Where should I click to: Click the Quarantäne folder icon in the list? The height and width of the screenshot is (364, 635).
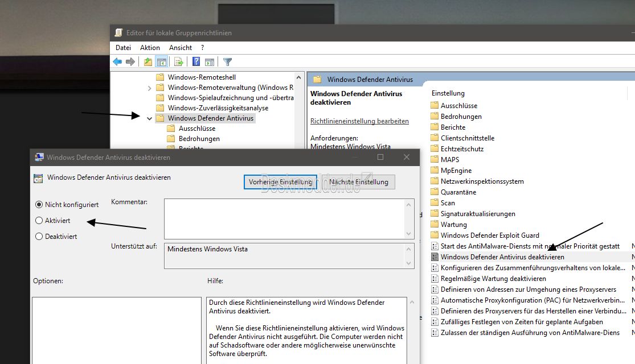click(x=435, y=192)
